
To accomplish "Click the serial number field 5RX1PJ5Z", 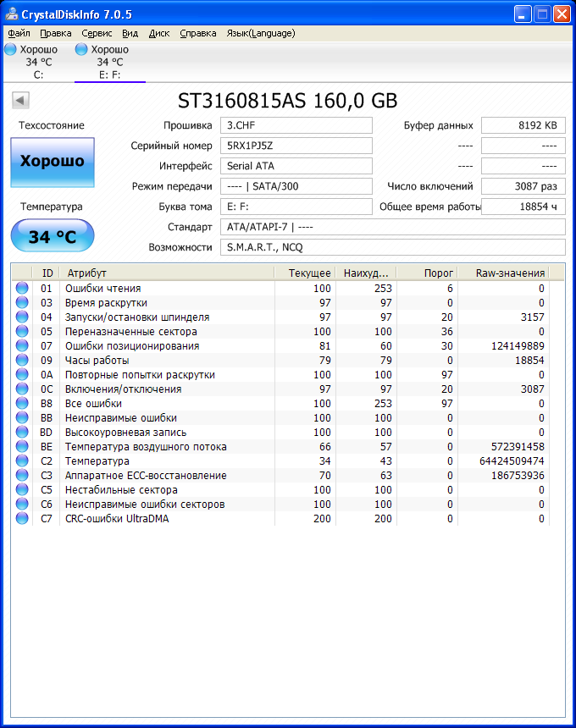I will click(x=296, y=146).
